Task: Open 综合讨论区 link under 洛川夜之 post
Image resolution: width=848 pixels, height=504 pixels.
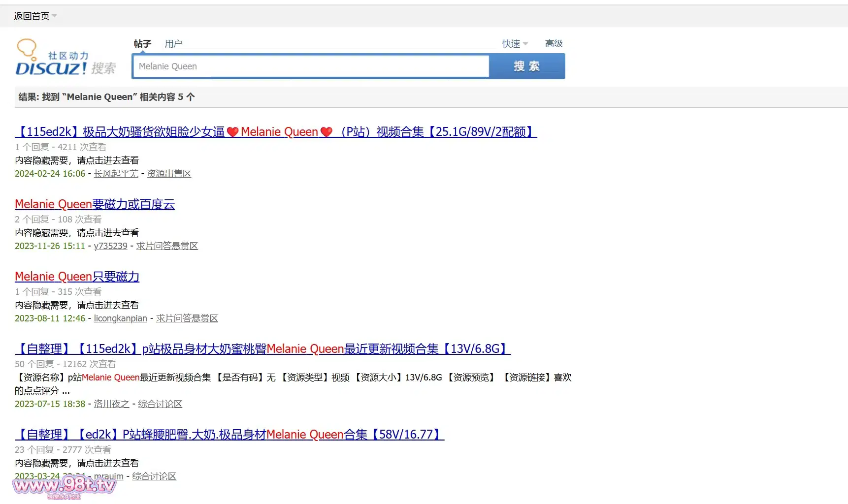Action: [160, 404]
